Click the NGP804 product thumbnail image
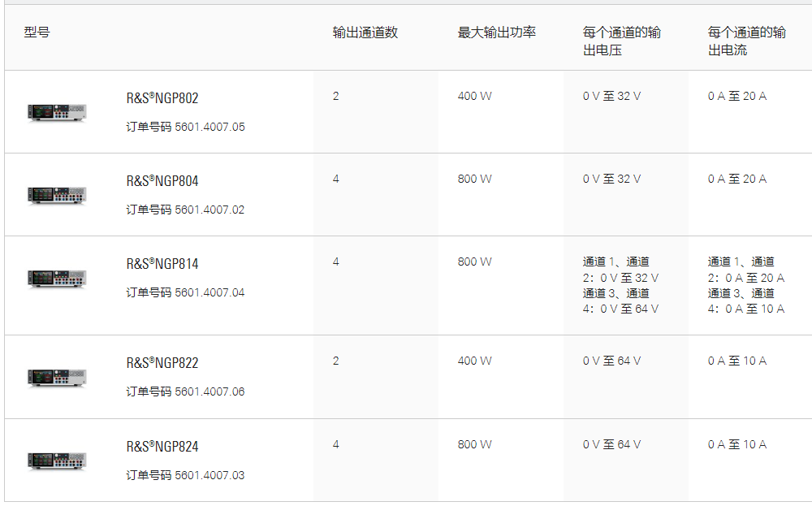The width and height of the screenshot is (812, 506). (x=57, y=195)
